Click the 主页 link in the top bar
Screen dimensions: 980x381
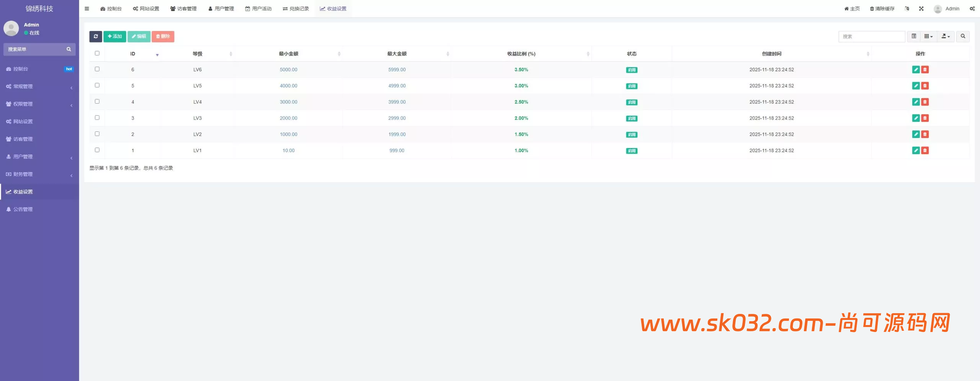point(851,8)
